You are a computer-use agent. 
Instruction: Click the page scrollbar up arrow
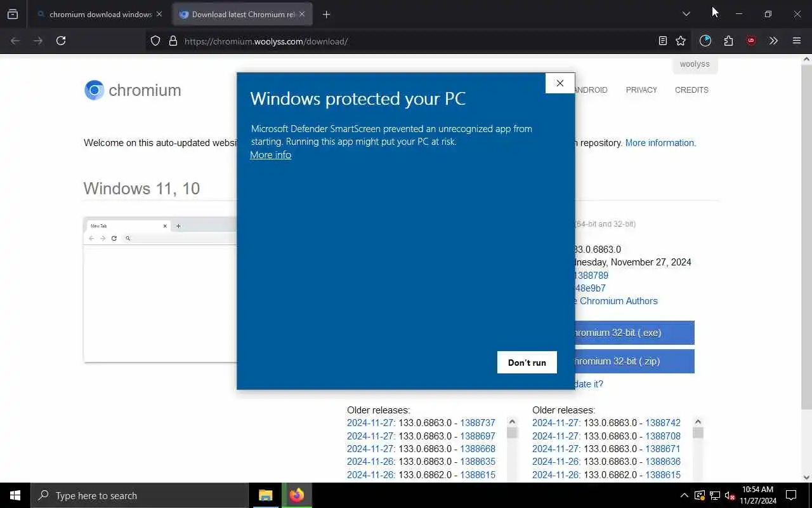806,60
